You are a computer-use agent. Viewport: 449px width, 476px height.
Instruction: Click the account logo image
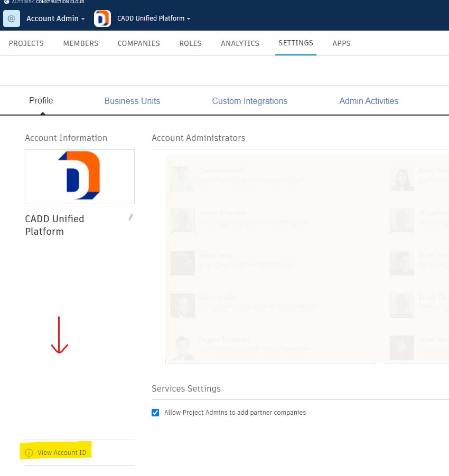(80, 177)
